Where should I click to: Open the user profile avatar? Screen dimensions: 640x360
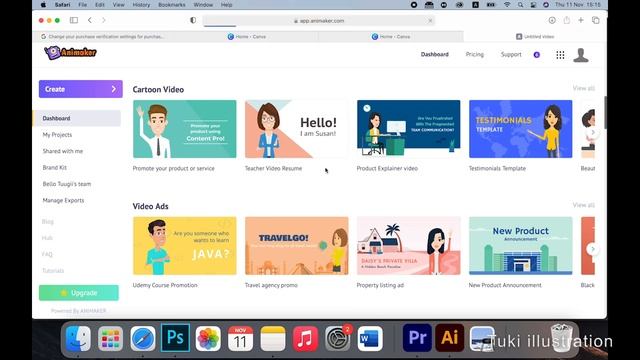580,55
